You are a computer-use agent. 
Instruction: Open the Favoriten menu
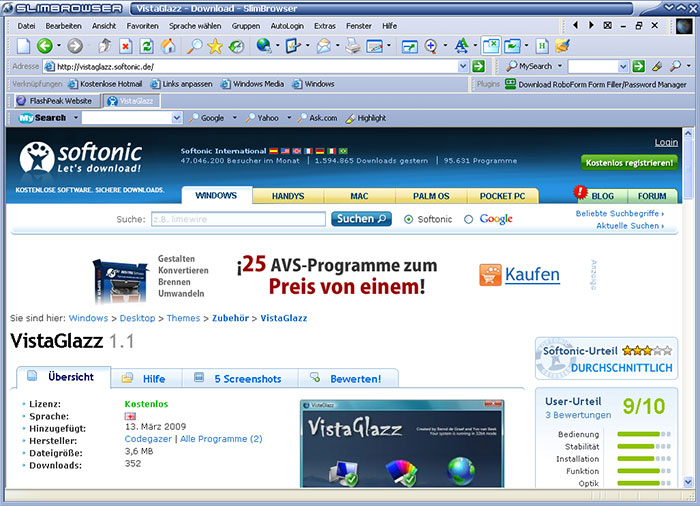pos(142,24)
